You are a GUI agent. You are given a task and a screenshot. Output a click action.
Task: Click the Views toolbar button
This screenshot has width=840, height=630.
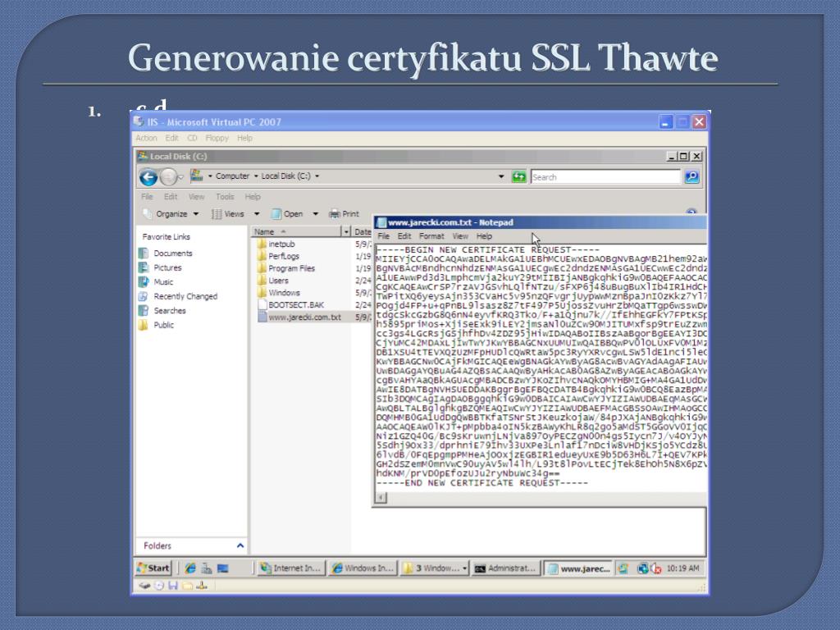pos(228,214)
